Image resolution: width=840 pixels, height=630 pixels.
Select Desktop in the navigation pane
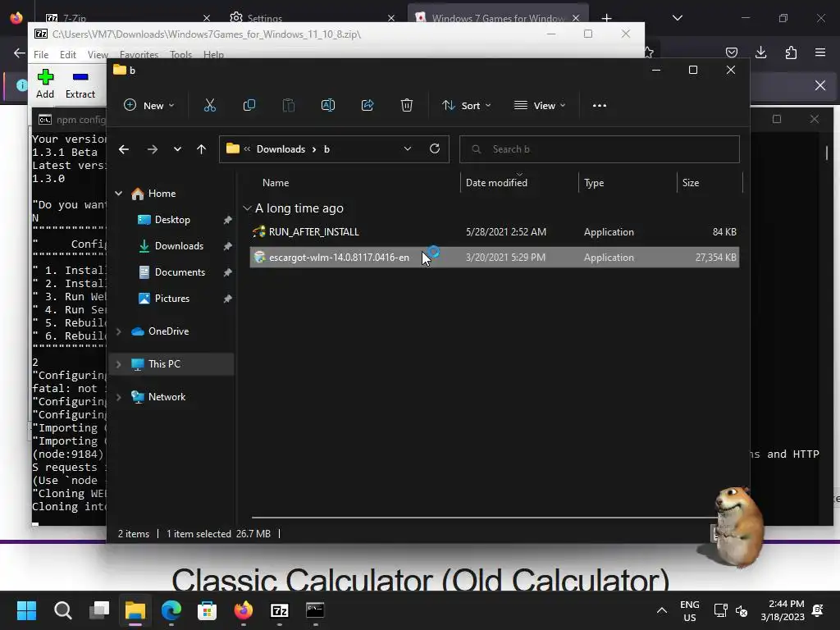pos(172,220)
